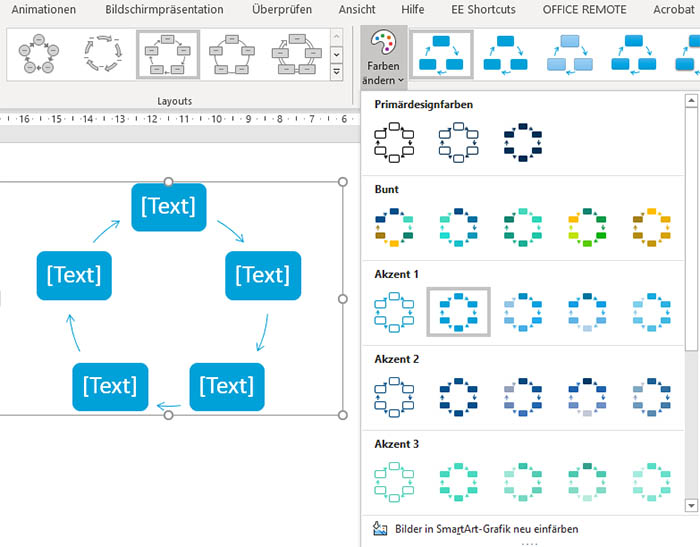
Task: Choose Akzent 3 outline scheme
Action: pyautogui.click(x=394, y=482)
